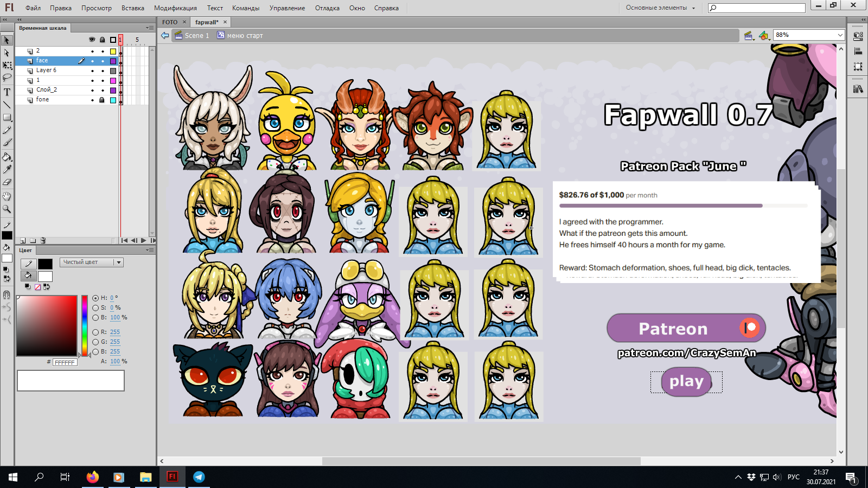Open the Color panel options menu
The height and width of the screenshot is (488, 868).
pos(150,250)
